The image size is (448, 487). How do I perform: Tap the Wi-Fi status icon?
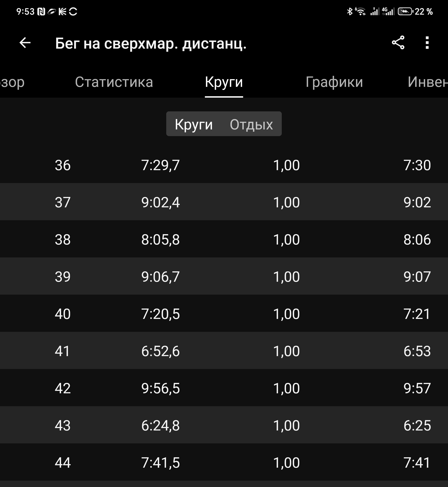361,11
